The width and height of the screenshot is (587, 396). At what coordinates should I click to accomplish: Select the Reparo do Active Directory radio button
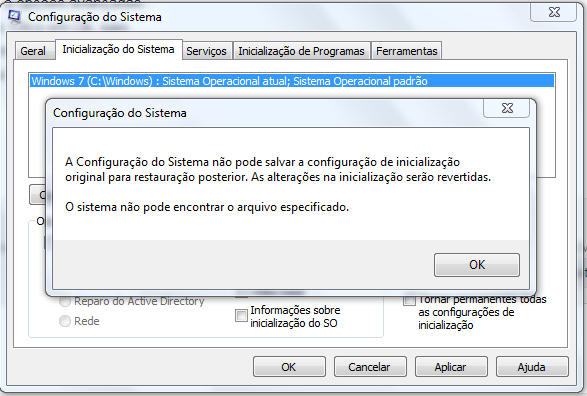pos(65,301)
